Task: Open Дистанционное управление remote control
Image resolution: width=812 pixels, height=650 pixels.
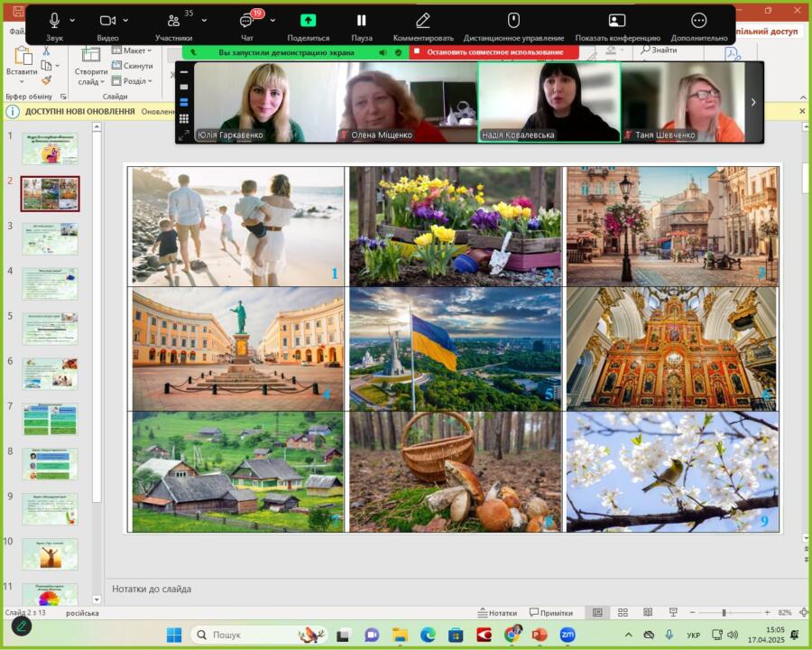Action: 513,26
